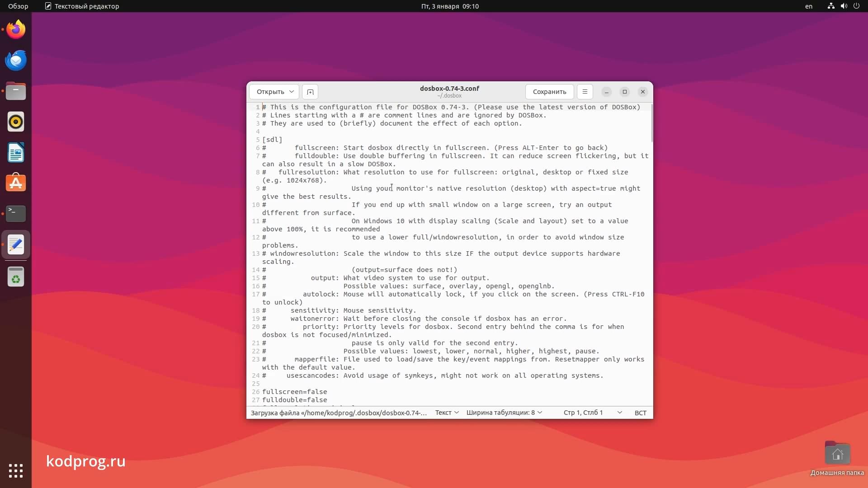Open the volume icon in top bar
The height and width of the screenshot is (488, 868).
coord(844,6)
